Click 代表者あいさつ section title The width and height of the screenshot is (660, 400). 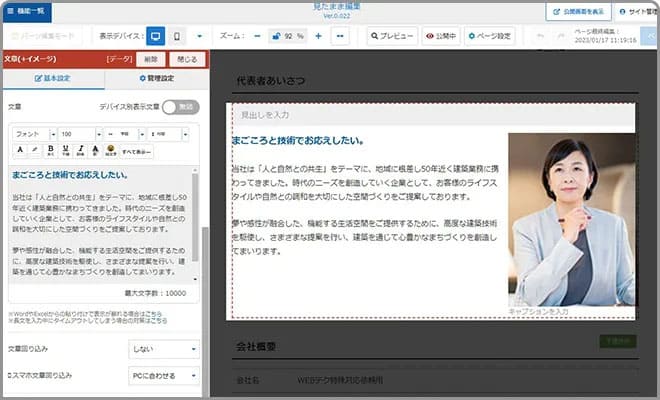pyautogui.click(x=271, y=81)
